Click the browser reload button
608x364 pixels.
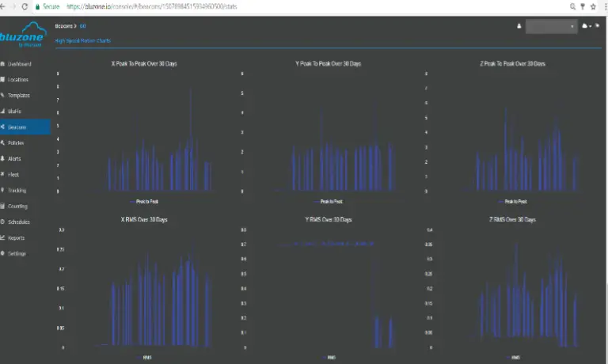click(25, 6)
